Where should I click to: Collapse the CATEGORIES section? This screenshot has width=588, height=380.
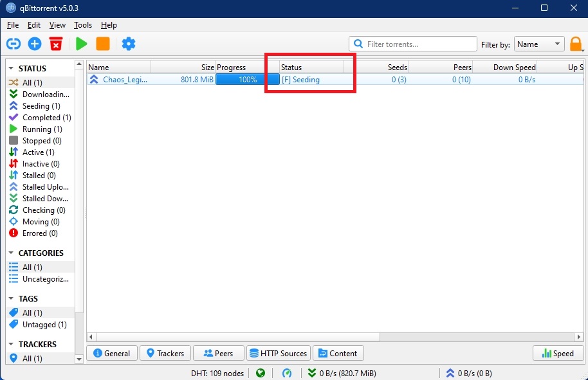pyautogui.click(x=11, y=253)
